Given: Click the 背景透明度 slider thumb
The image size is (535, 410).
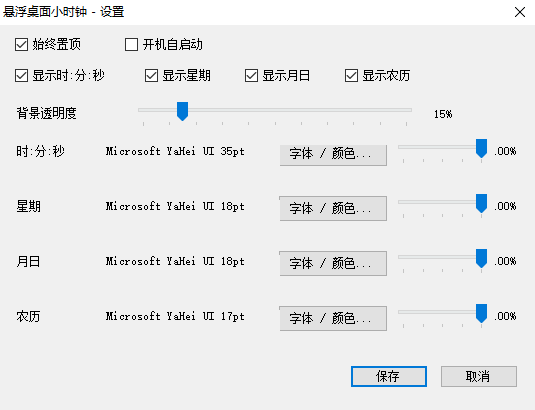Looking at the screenshot, I should tap(183, 111).
